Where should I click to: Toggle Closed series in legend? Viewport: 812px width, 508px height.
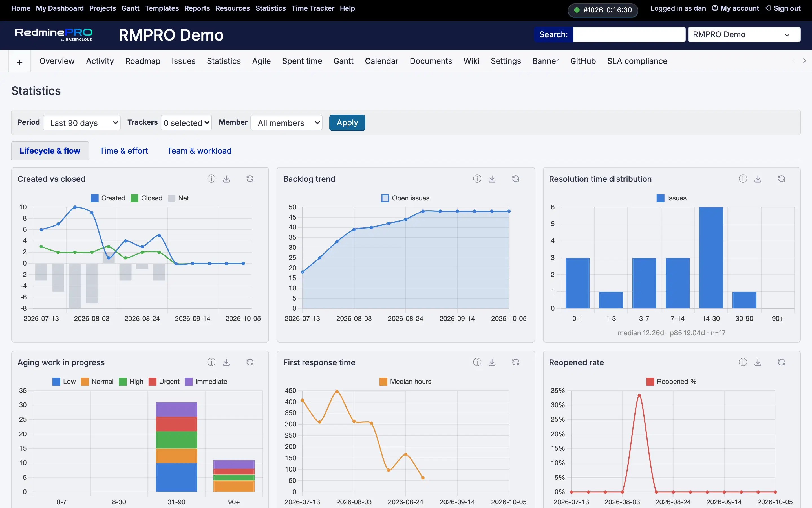click(147, 198)
